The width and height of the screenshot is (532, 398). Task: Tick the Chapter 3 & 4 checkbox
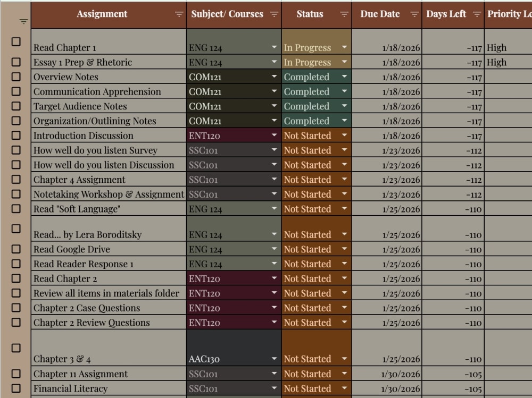click(x=16, y=348)
